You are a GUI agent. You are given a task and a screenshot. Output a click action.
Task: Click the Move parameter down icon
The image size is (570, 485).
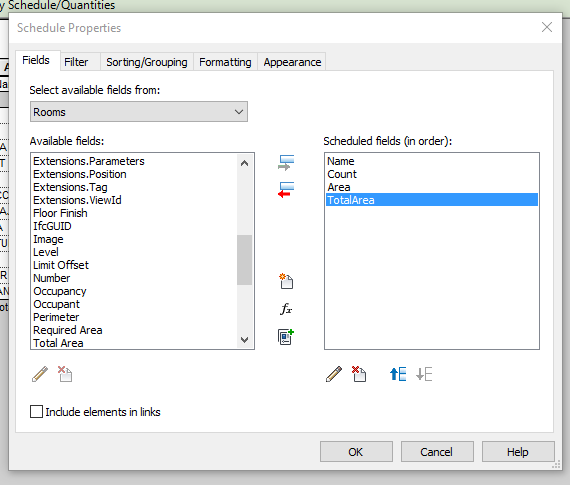click(424, 374)
